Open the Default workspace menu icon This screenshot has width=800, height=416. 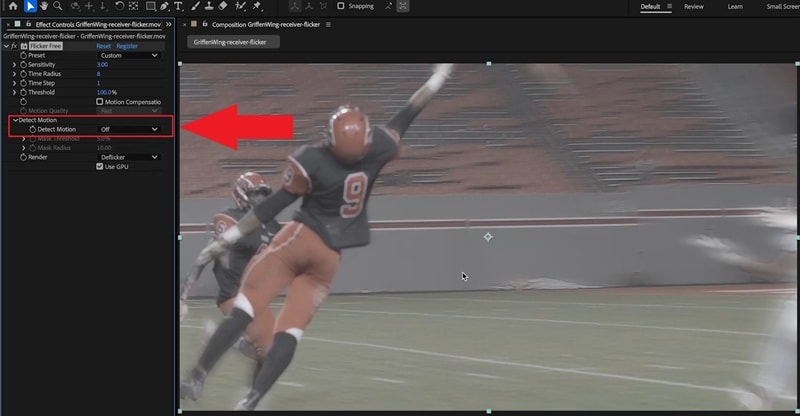[x=669, y=7]
